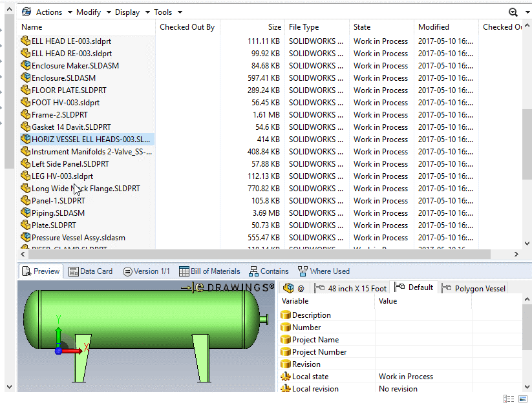Select the ELL HEAD LE-003.sldprt part icon
The width and height of the screenshot is (532, 407).
click(x=25, y=41)
